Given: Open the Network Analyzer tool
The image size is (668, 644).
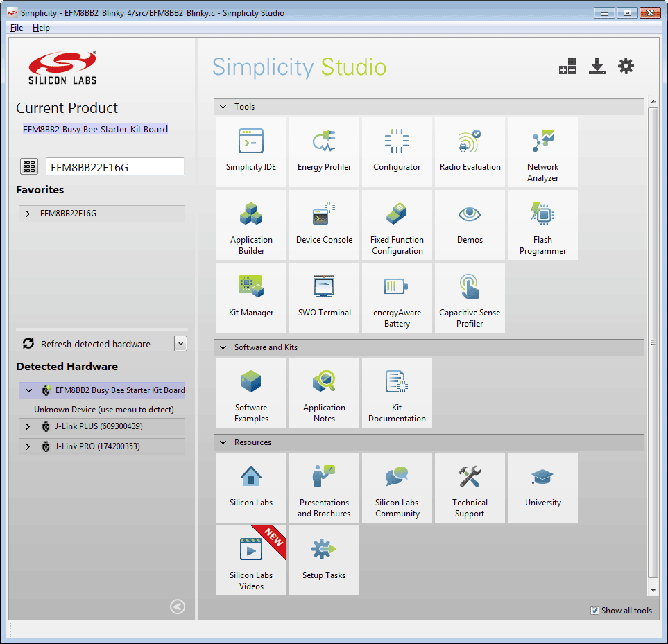Looking at the screenshot, I should click(542, 151).
